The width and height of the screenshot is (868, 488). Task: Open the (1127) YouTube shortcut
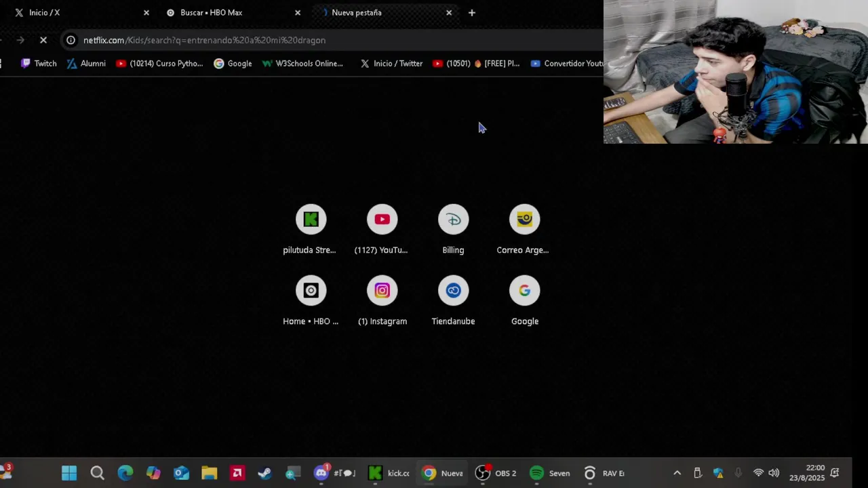point(382,229)
